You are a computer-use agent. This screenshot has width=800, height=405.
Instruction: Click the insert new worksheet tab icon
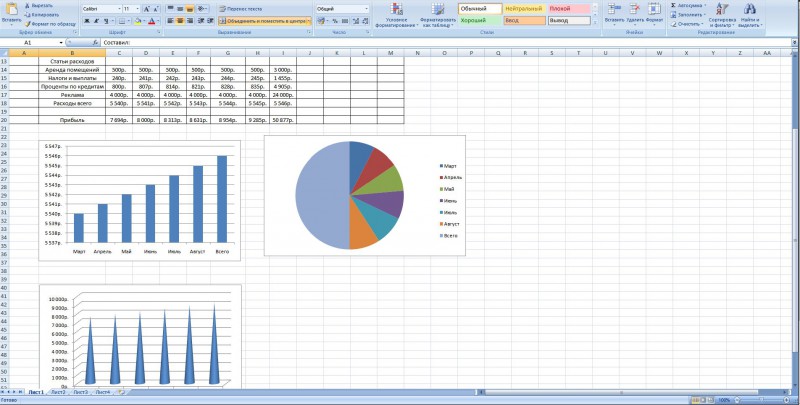(x=121, y=392)
